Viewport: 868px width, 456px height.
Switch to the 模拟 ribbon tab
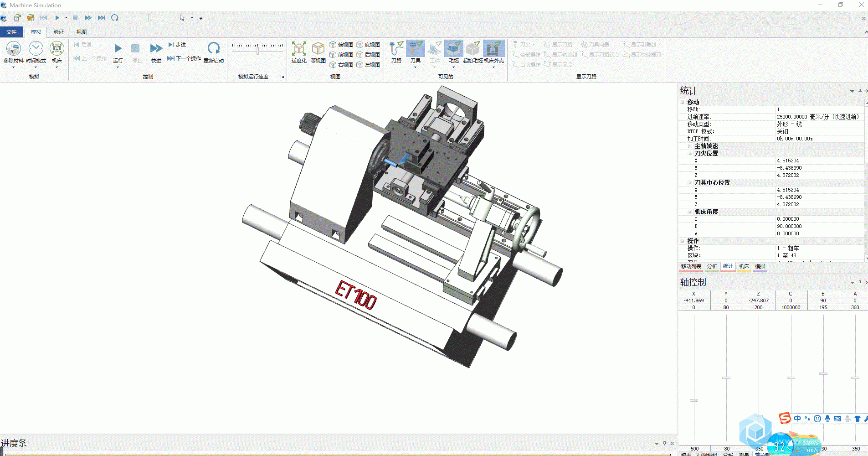click(x=36, y=32)
